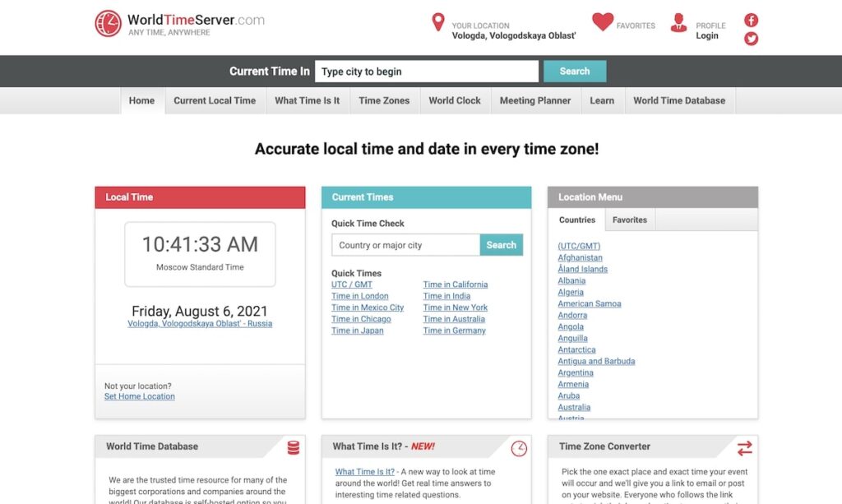Select Anguilla in the countries list
The height and width of the screenshot is (504, 842).
pyautogui.click(x=572, y=338)
